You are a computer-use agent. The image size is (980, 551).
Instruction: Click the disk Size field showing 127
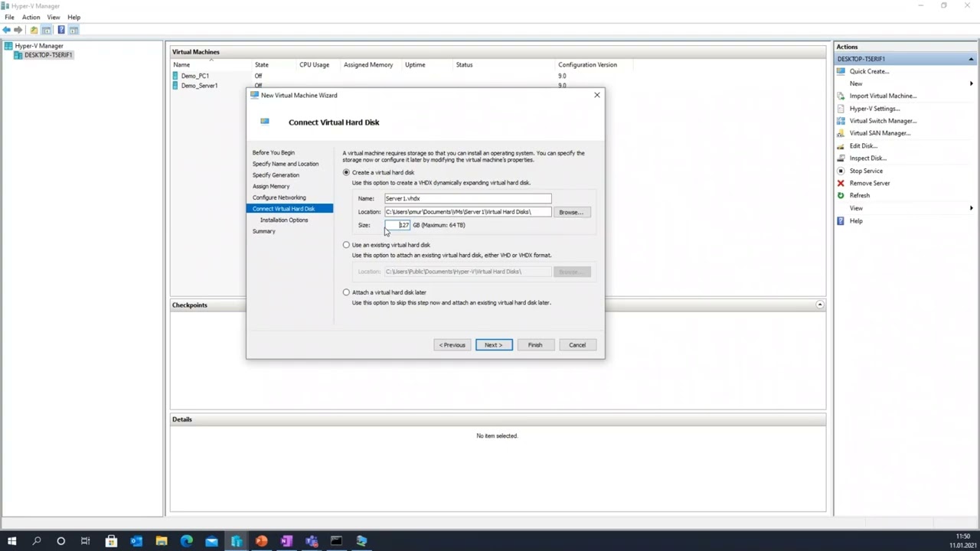point(397,225)
